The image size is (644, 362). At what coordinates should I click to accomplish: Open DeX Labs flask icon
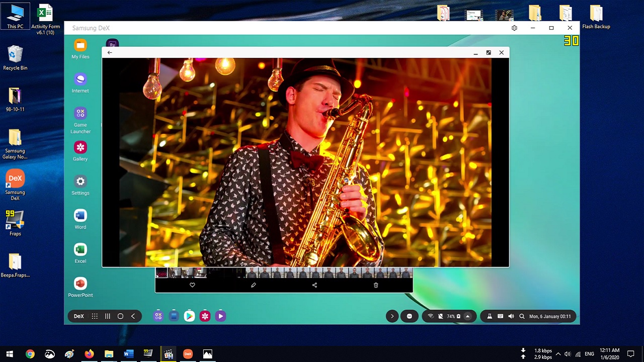[490, 316]
